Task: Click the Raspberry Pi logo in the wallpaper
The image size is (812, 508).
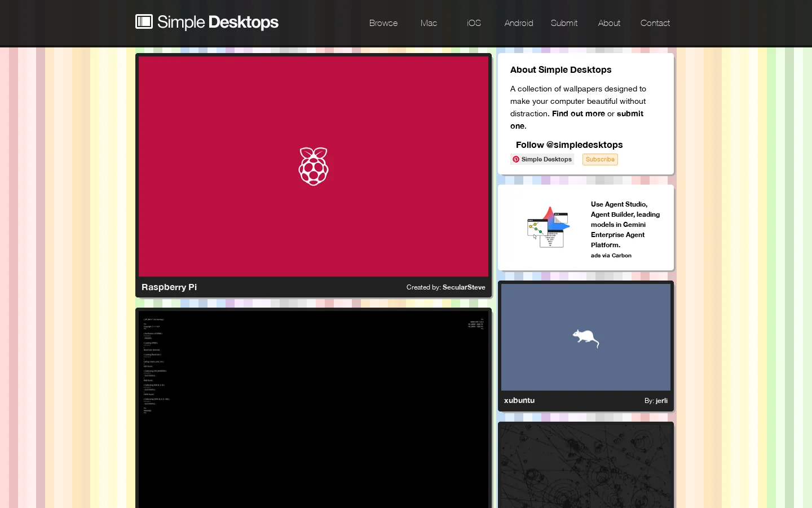Action: click(314, 167)
